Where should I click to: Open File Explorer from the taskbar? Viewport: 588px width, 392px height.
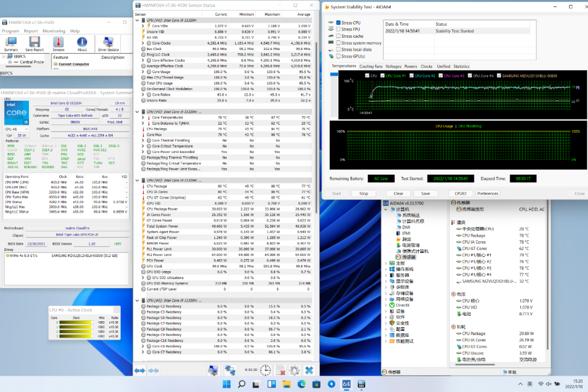point(286,384)
